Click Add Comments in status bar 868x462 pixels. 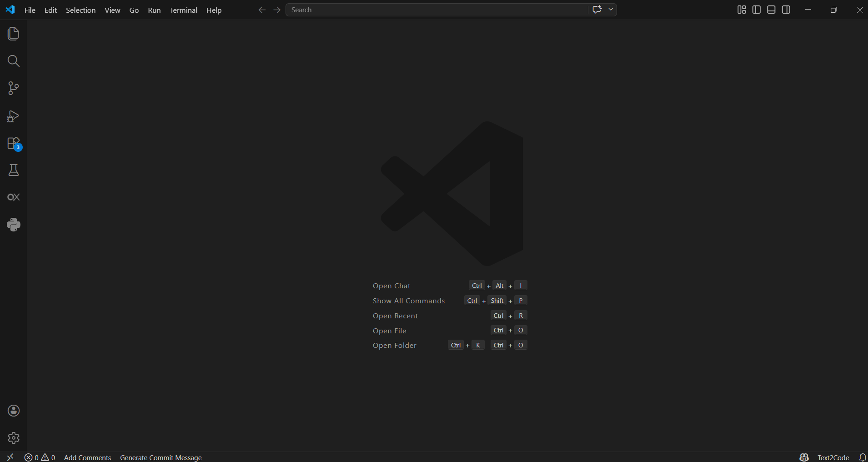click(87, 457)
